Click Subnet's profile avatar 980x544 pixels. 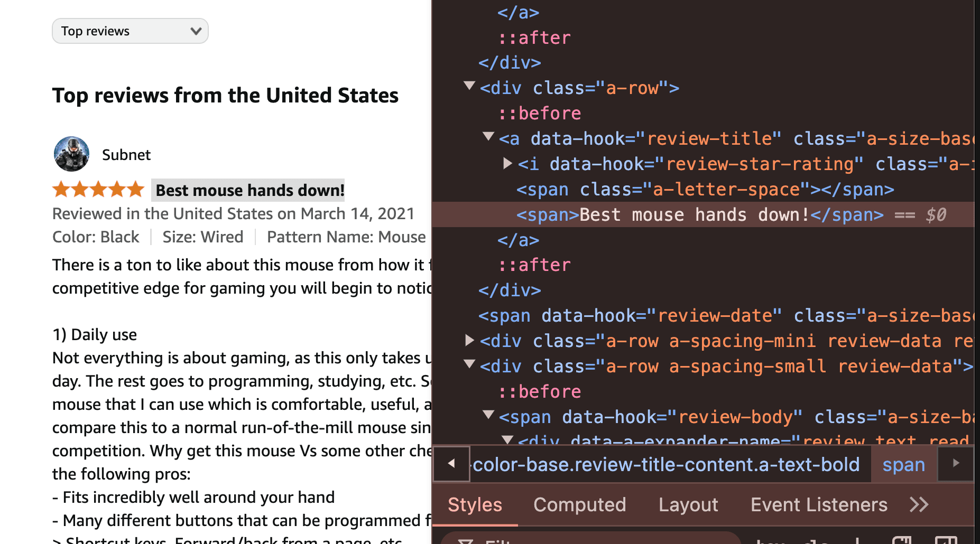71,154
